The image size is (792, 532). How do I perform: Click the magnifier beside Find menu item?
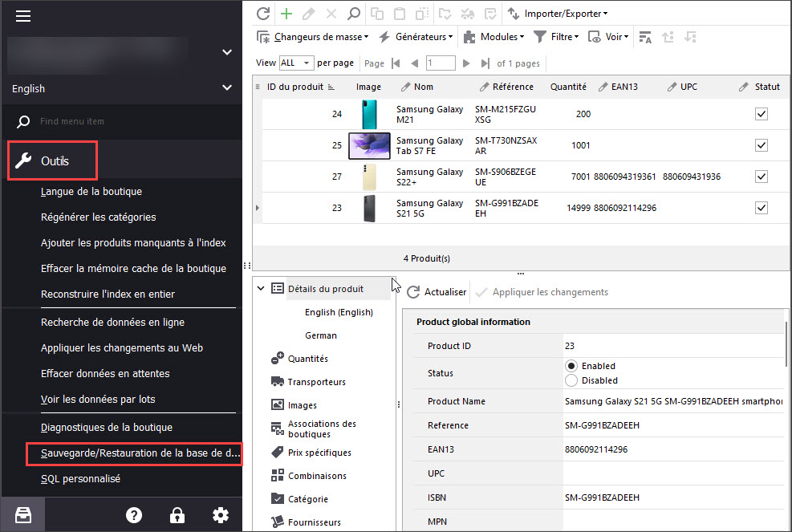pos(23,121)
